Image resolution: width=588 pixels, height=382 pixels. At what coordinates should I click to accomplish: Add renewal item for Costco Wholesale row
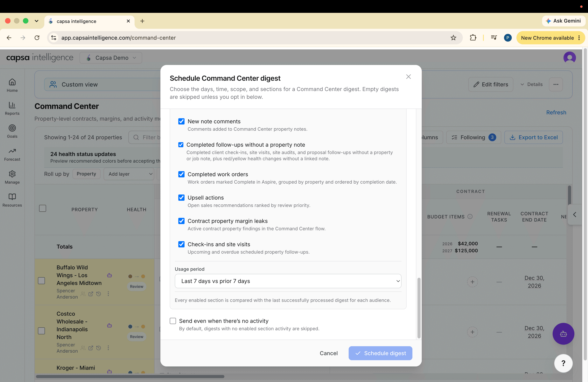click(x=472, y=332)
